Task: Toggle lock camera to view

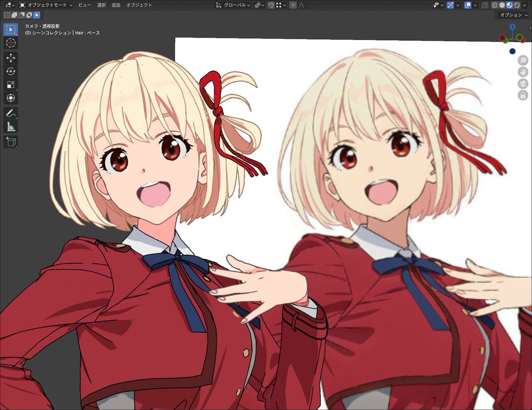Action: point(523,95)
